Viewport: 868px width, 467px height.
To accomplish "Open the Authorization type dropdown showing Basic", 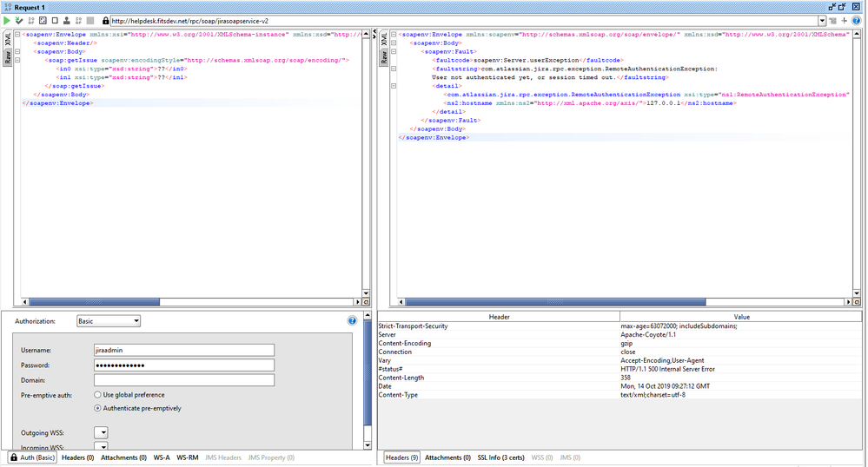I will 109,321.
